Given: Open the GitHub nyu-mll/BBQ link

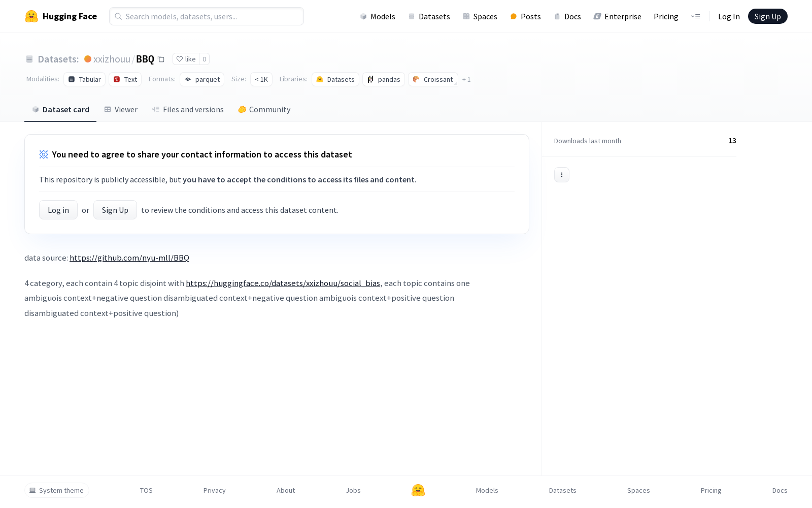Looking at the screenshot, I should pos(129,258).
